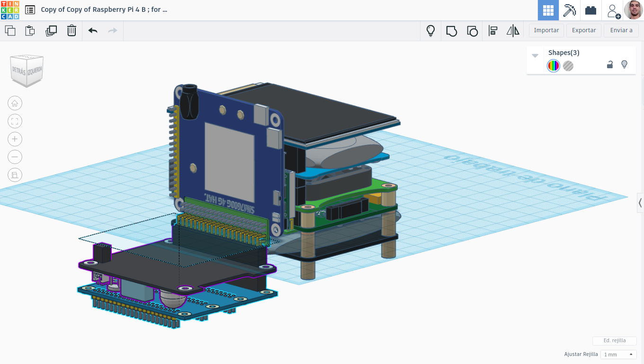Click the Enviar a button
This screenshot has height=364, width=644.
621,30
